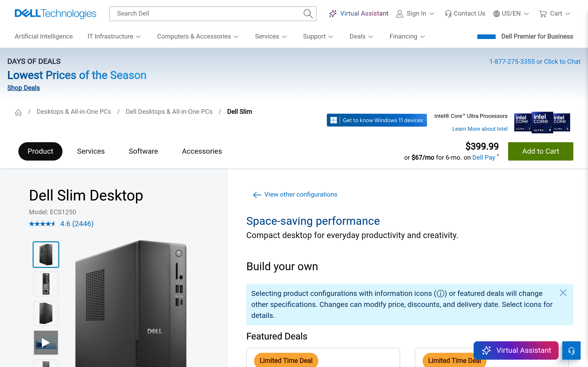Open Computers & Accessories menu
This screenshot has height=367, width=588.
click(198, 36)
